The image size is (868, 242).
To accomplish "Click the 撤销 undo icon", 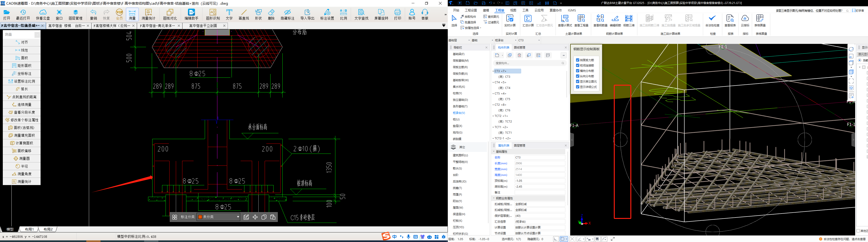I will (93, 14).
